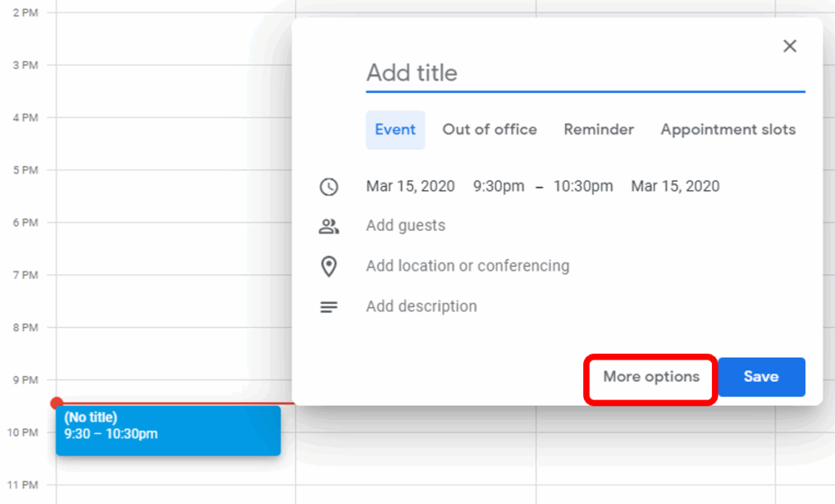This screenshot has height=504, width=835.
Task: Close the event creation popup
Action: pos(789,46)
